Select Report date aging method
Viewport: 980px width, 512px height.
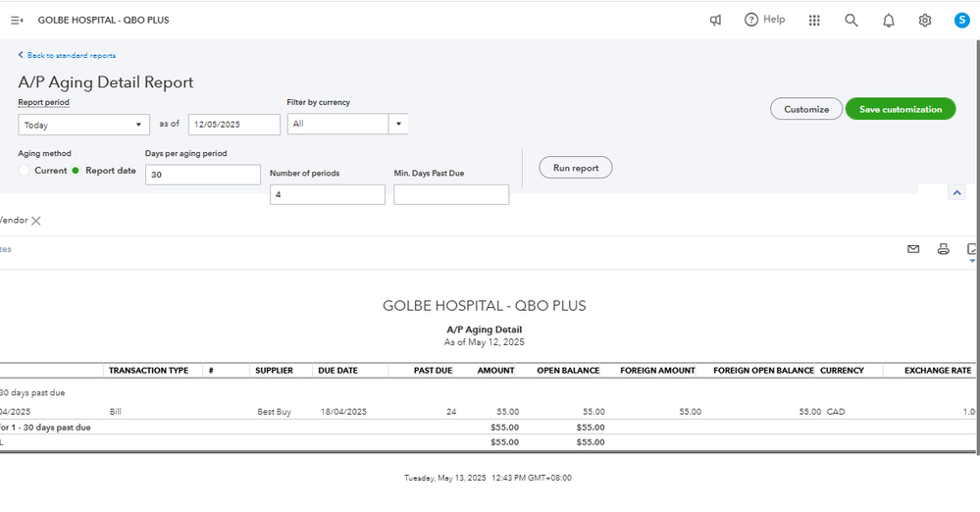click(x=76, y=171)
